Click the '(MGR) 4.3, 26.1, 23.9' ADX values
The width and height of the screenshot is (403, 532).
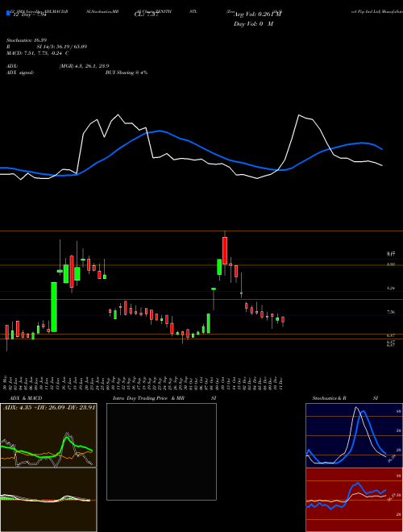tap(84, 66)
